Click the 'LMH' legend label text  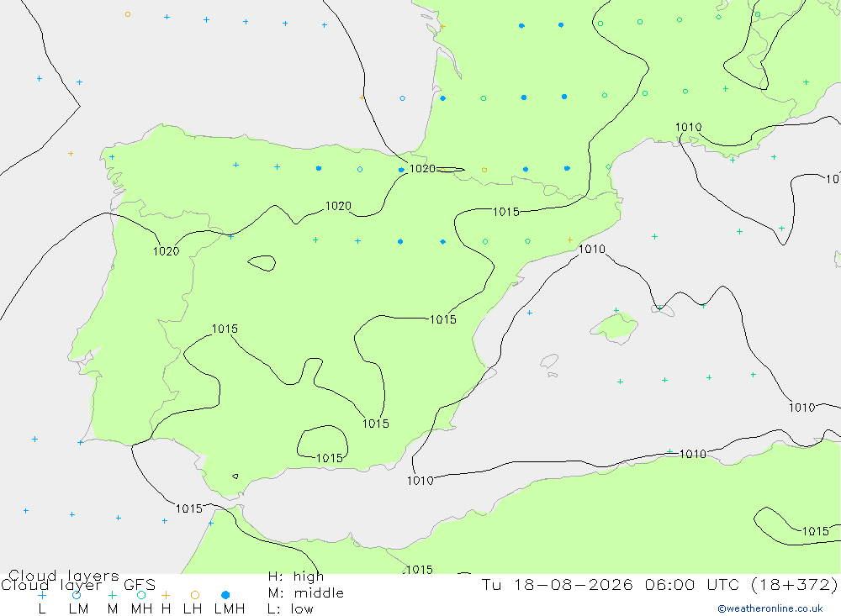[230, 609]
